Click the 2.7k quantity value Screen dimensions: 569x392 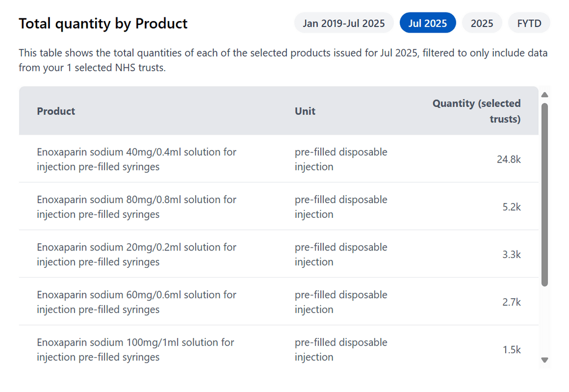(x=512, y=302)
